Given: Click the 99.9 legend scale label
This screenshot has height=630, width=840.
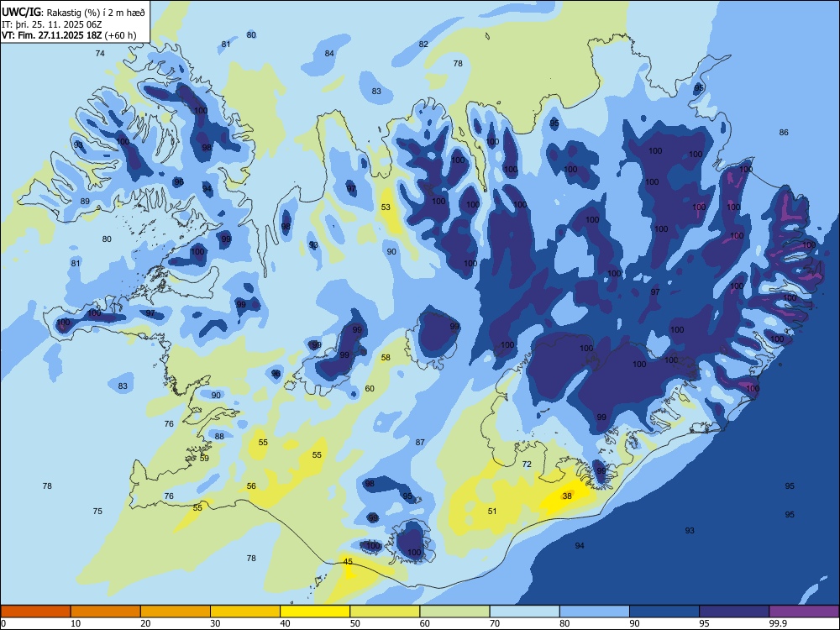Looking at the screenshot, I should pyautogui.click(x=777, y=623).
